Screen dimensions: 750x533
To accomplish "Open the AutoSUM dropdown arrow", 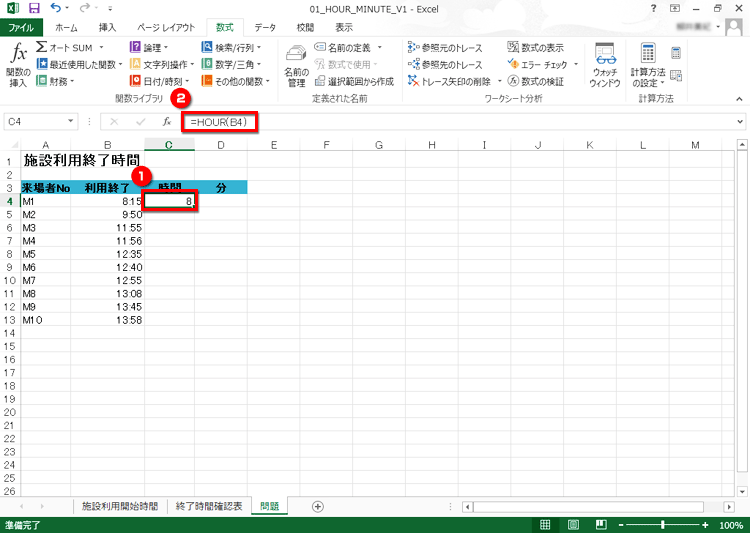I will point(101,47).
